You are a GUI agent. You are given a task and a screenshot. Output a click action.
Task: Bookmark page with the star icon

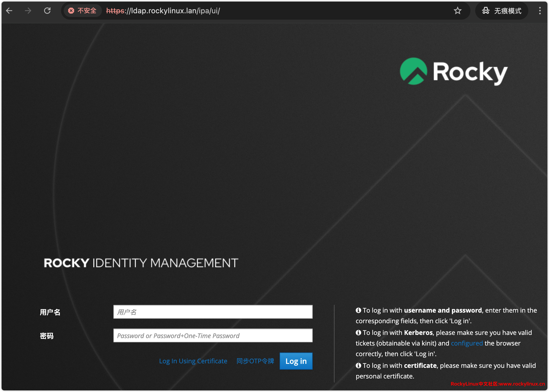(x=457, y=11)
